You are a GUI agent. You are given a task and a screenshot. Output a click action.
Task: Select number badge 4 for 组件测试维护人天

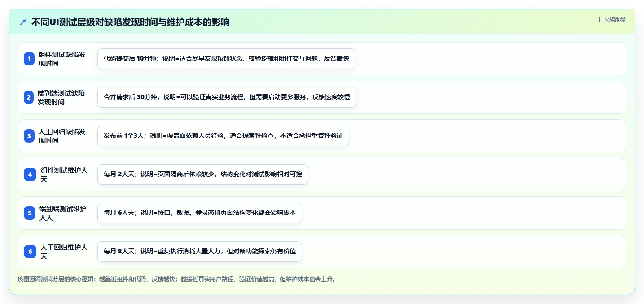coord(30,174)
